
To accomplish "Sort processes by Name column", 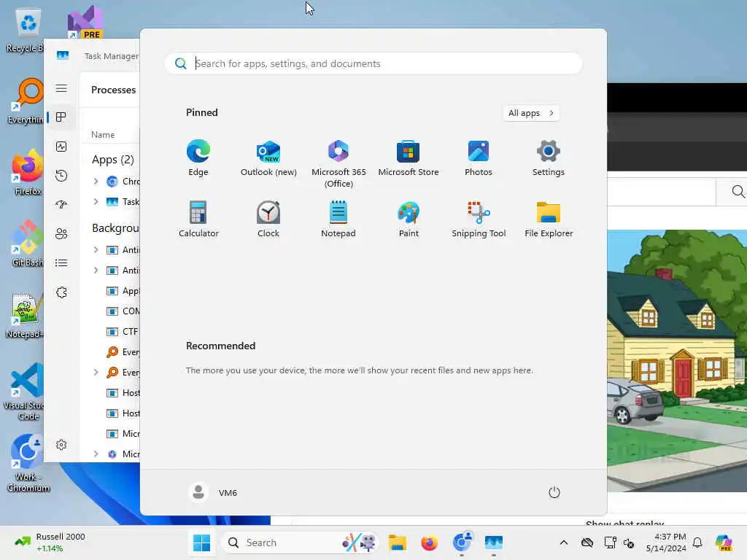I will point(103,135).
